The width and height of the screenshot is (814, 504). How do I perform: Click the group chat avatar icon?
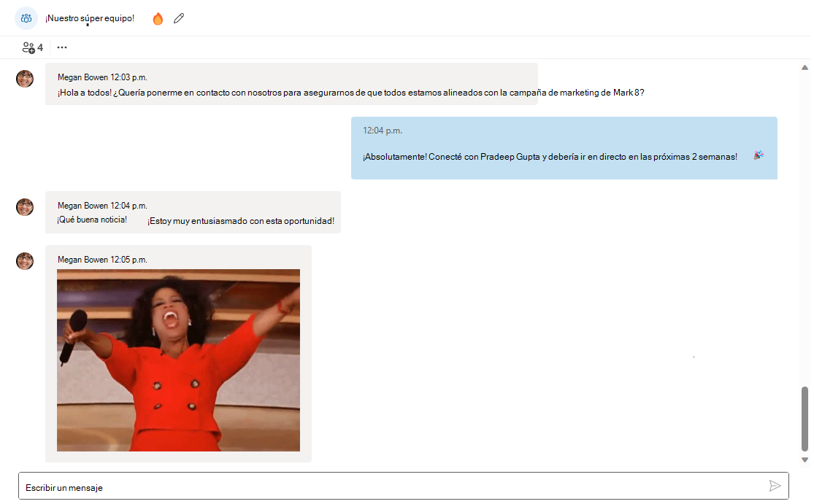(x=26, y=18)
